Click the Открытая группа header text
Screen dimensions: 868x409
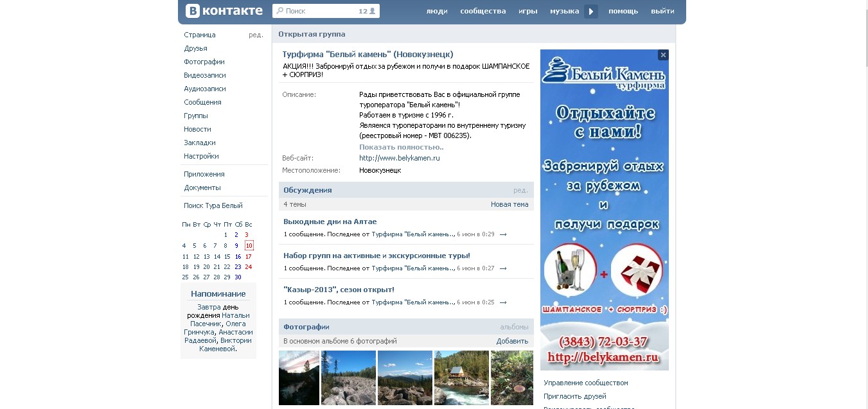(x=312, y=34)
